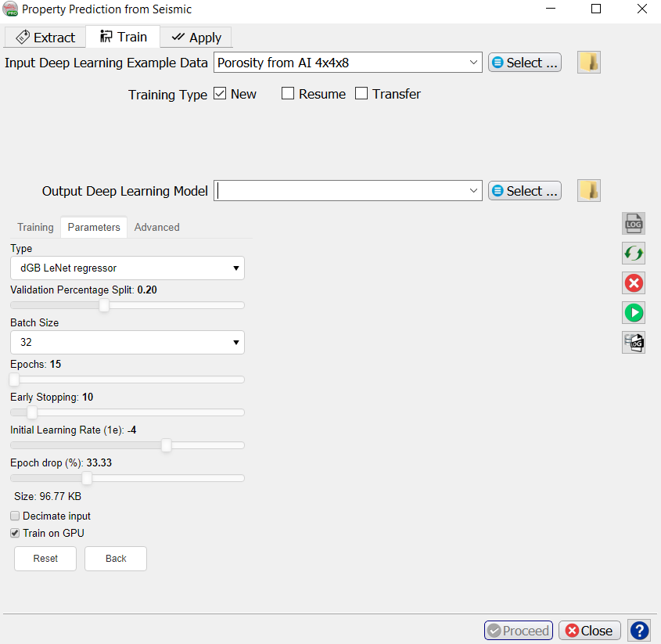
Task: Enable the Resume training type checkbox
Action: (x=288, y=94)
